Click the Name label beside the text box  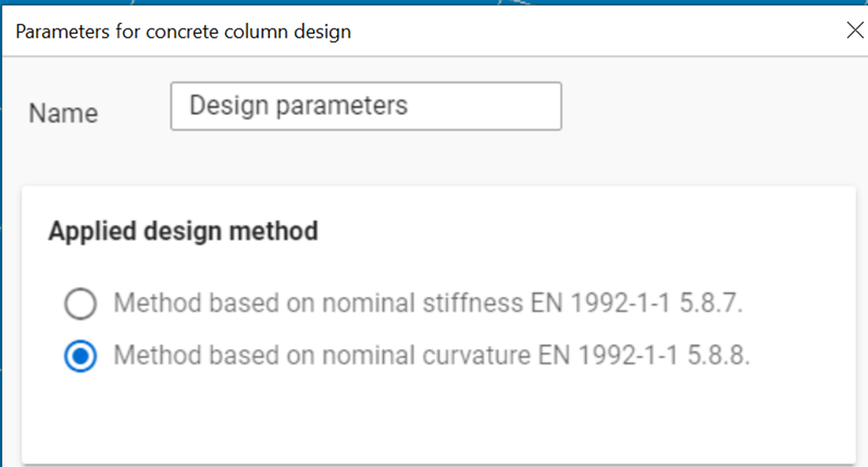click(63, 113)
